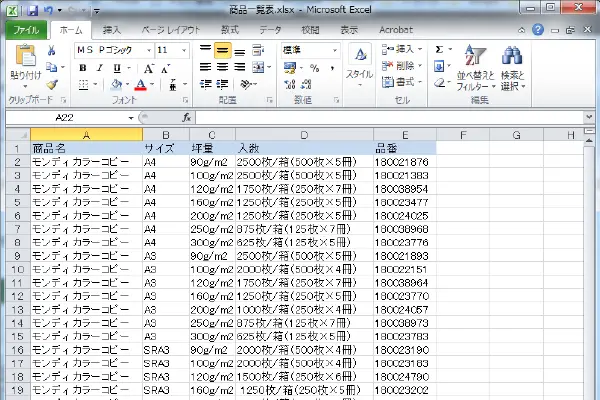This screenshot has width=600, height=400.
Task: Open the font size dropdown
Action: click(184, 50)
